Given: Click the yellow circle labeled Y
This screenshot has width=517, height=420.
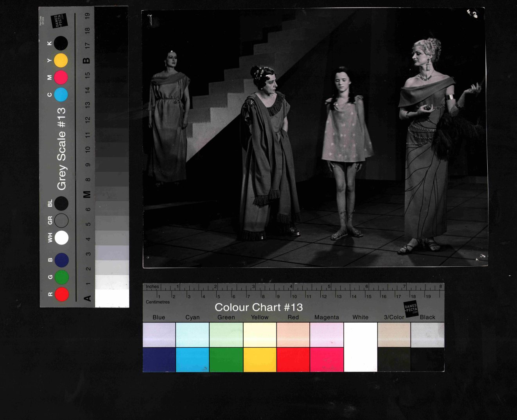Looking at the screenshot, I should click(x=61, y=60).
